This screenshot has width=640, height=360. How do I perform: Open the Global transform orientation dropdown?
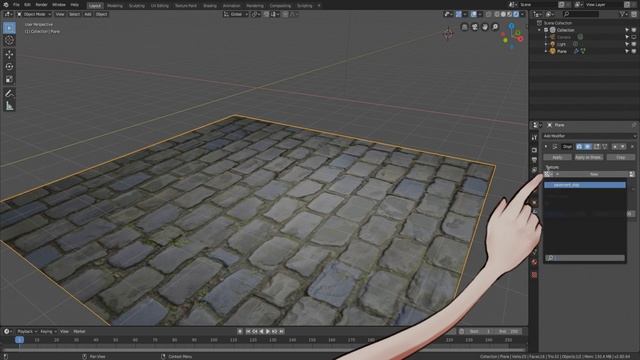click(236, 14)
